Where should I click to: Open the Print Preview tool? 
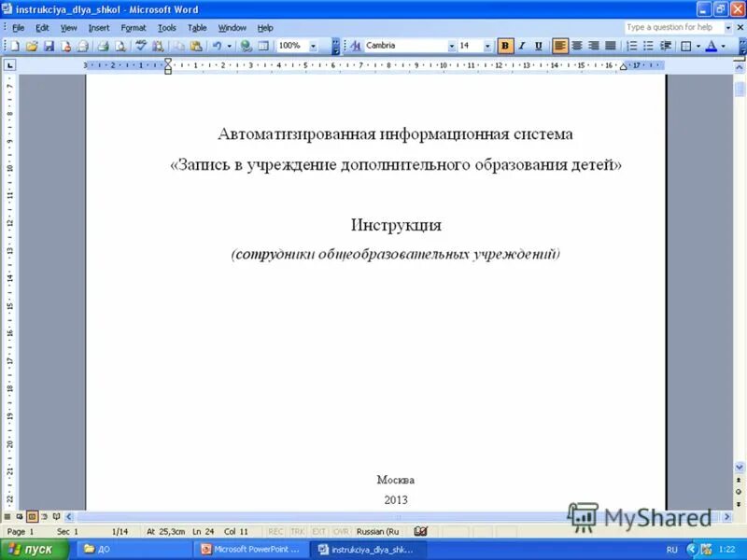coord(120,46)
